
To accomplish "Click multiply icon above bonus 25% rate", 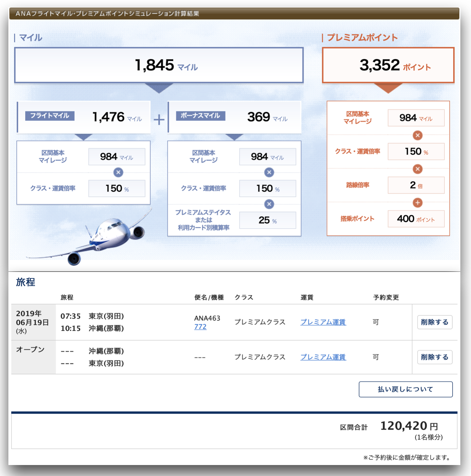I will 269,204.
